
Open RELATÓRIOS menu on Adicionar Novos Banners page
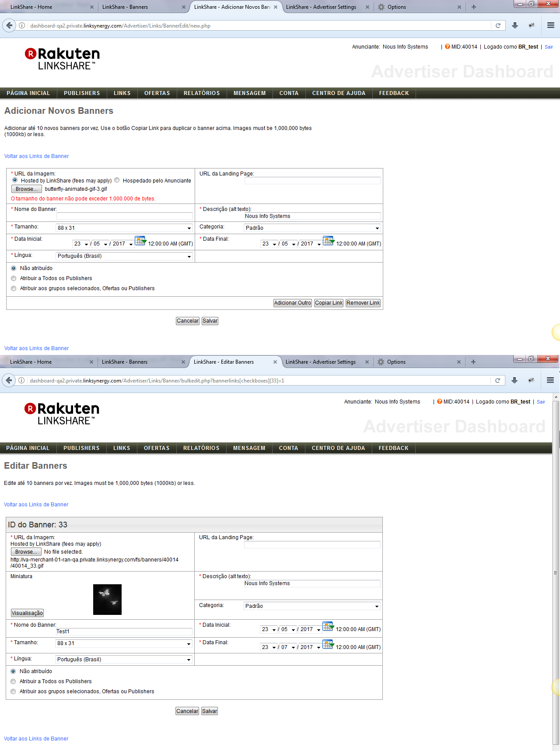point(202,93)
